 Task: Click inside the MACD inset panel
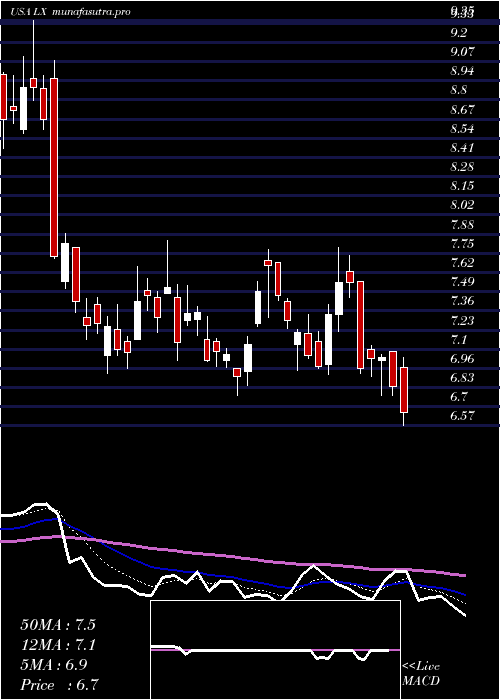tap(275, 650)
